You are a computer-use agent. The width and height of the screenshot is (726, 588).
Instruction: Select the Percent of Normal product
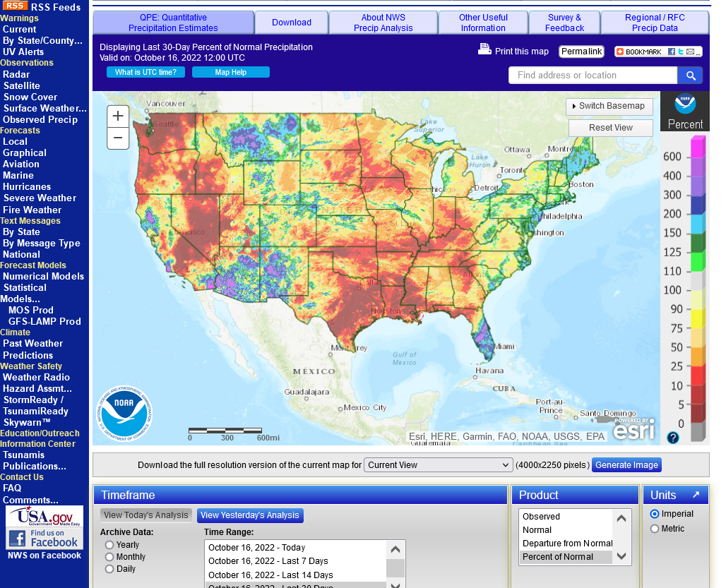coord(566,557)
